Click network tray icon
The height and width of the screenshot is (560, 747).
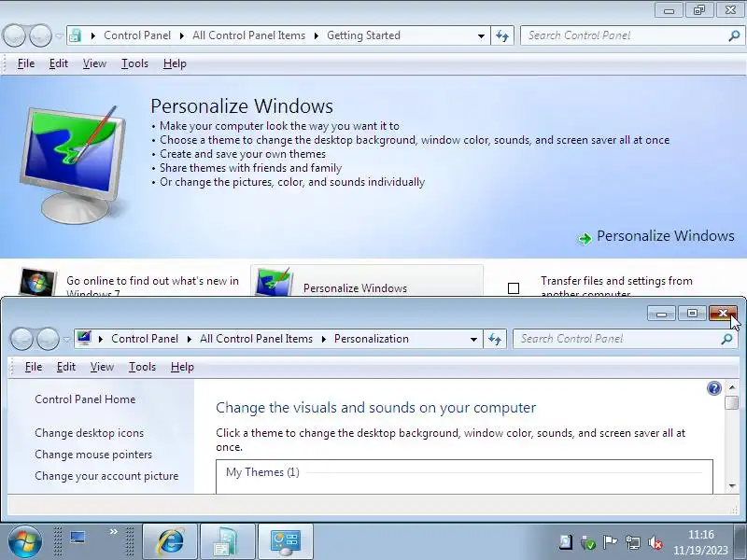[x=633, y=542]
